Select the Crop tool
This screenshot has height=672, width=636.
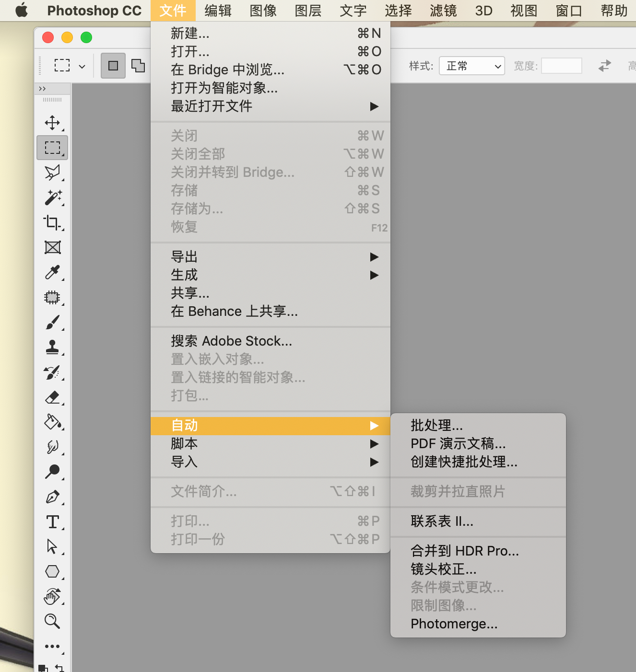click(52, 222)
